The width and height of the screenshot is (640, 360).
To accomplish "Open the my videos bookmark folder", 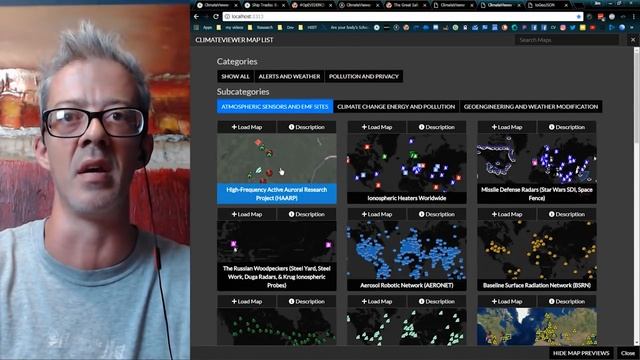I will click(231, 27).
